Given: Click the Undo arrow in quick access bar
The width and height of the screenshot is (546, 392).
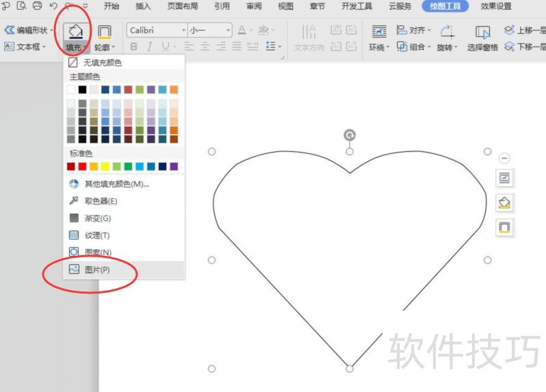Looking at the screenshot, I should (x=53, y=5).
